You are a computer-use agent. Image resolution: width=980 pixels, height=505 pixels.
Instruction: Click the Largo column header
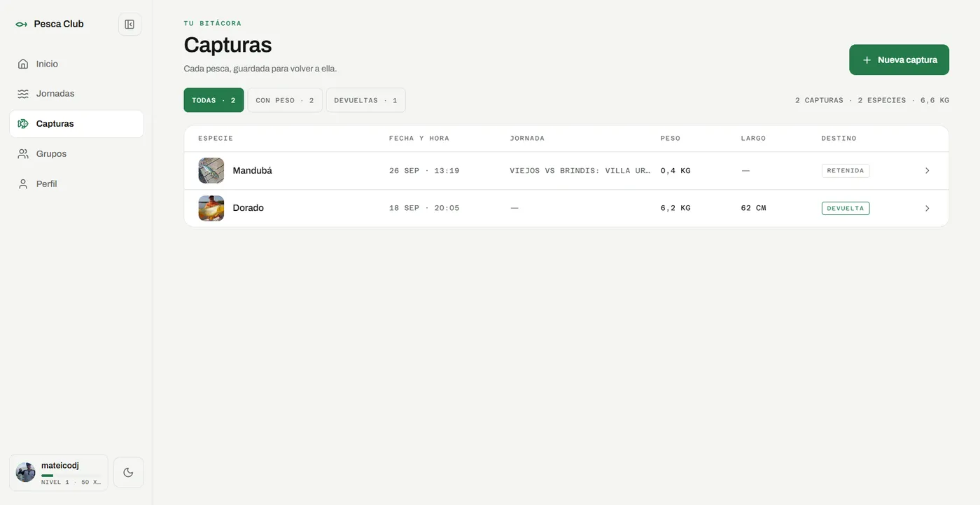point(753,139)
